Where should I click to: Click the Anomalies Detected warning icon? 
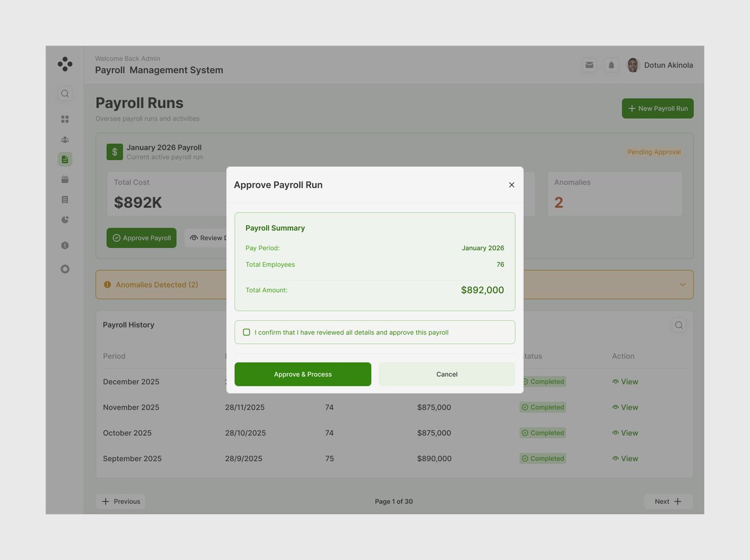point(107,284)
